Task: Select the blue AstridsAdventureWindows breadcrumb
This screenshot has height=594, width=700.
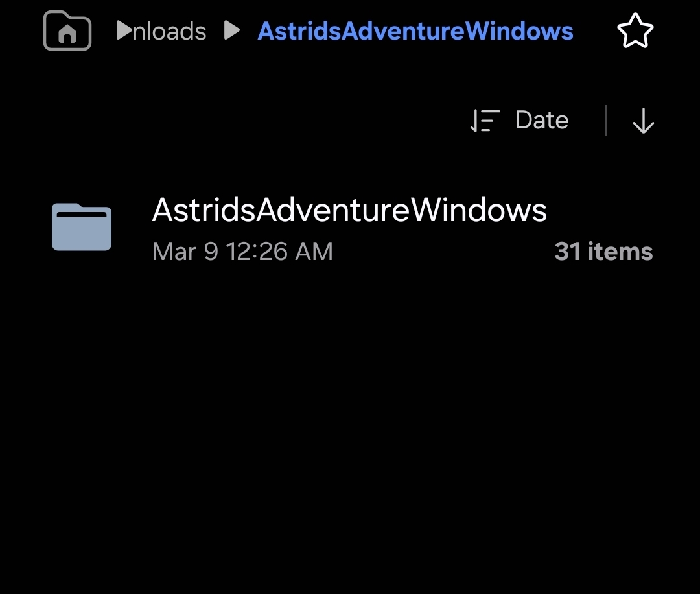Action: click(415, 31)
